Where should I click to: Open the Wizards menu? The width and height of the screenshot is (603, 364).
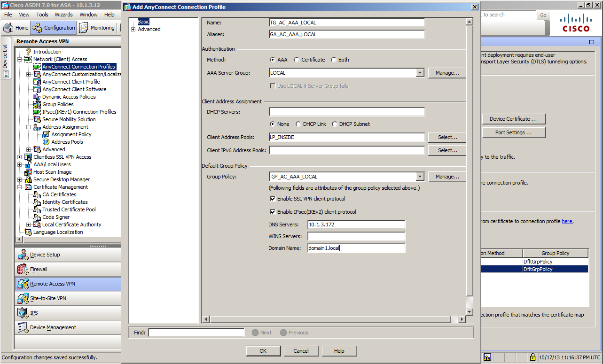pos(63,15)
